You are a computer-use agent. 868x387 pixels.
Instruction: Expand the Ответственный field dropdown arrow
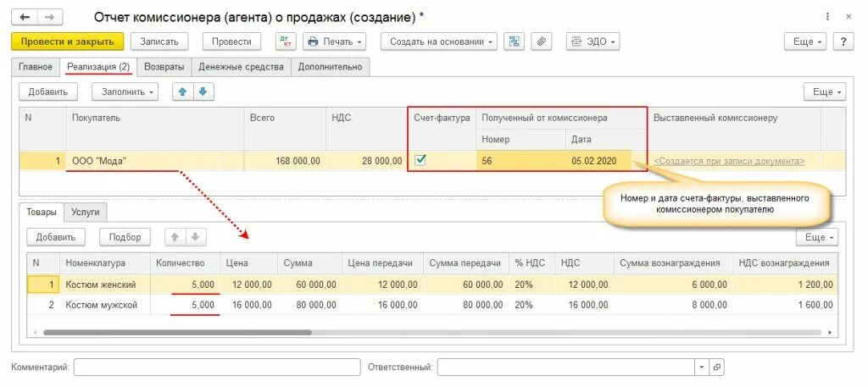click(703, 367)
